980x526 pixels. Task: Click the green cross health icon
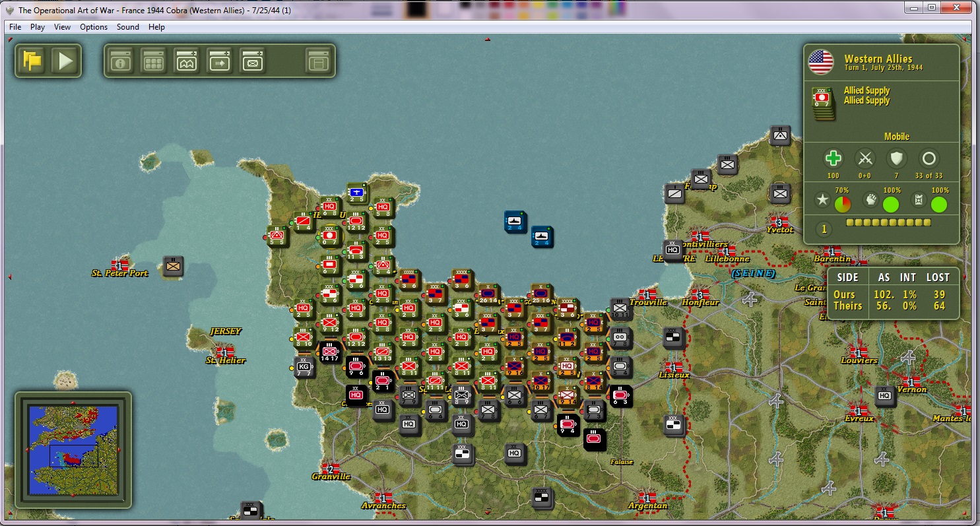(x=833, y=158)
